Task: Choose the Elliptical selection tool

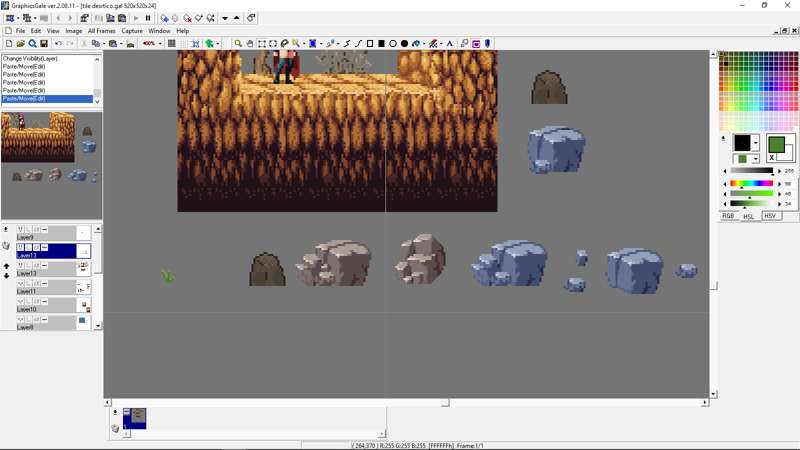Action: [273, 44]
